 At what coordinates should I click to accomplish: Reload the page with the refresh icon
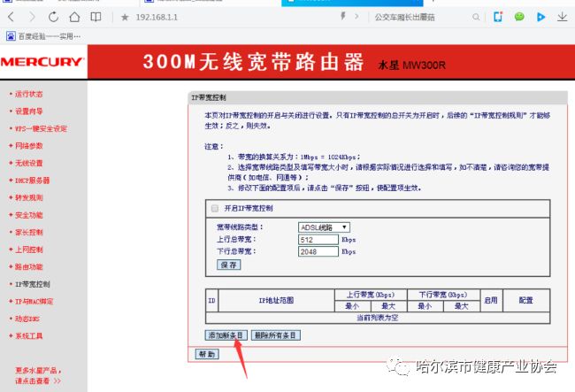click(x=53, y=17)
